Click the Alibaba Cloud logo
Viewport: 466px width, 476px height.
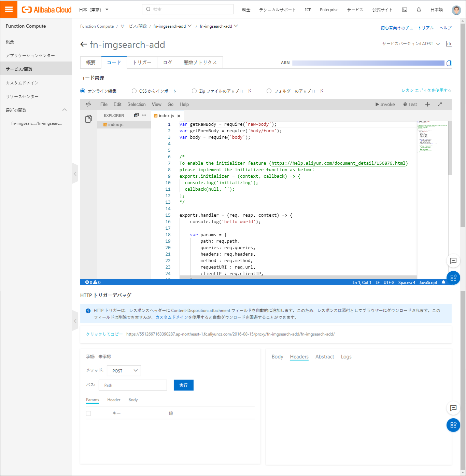47,10
